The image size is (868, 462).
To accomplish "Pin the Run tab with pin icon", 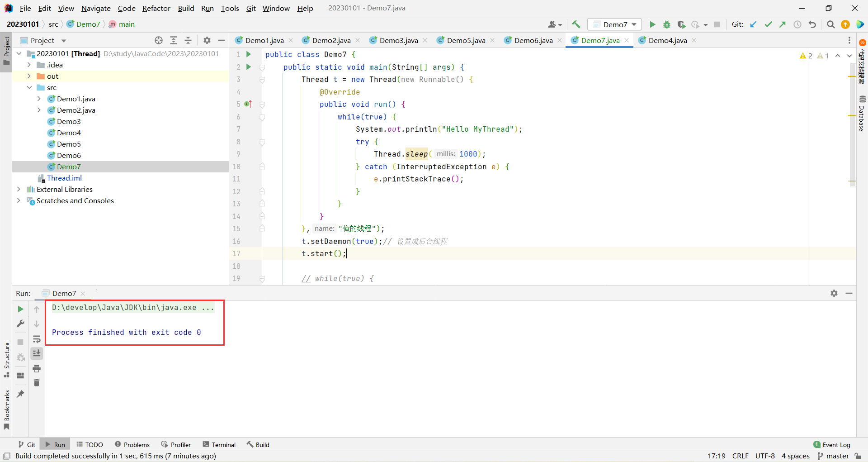I will pyautogui.click(x=20, y=394).
